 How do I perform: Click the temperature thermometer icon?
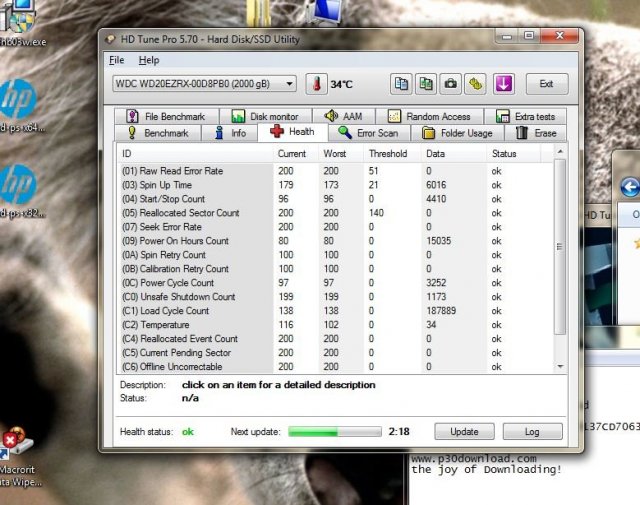pos(317,84)
